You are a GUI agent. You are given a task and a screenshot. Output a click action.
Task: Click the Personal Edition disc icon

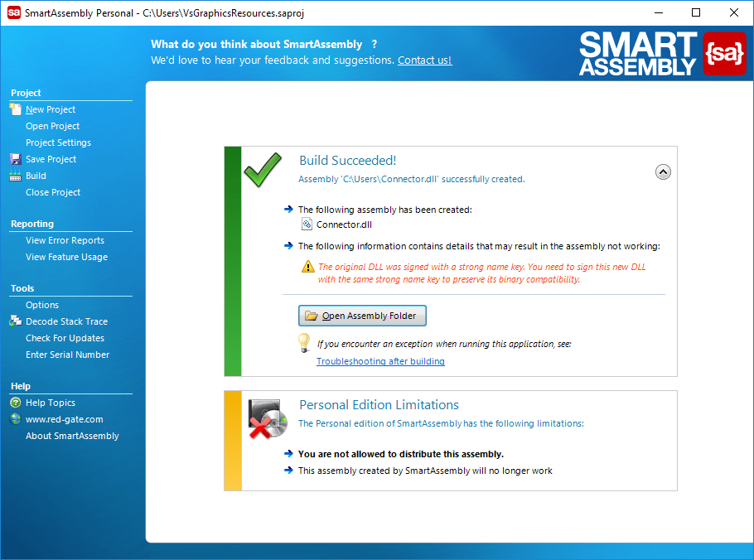pyautogui.click(x=268, y=418)
